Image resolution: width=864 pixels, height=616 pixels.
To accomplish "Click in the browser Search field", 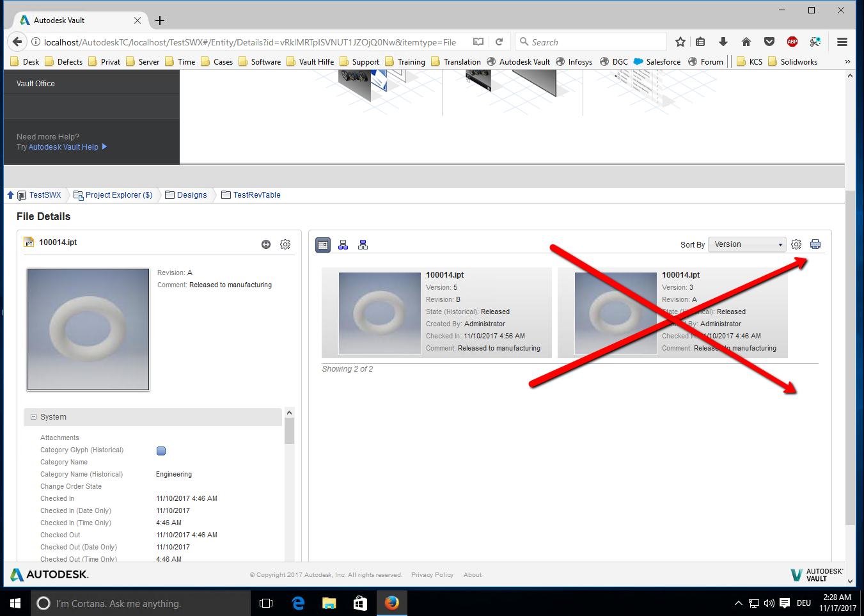I will click(591, 42).
